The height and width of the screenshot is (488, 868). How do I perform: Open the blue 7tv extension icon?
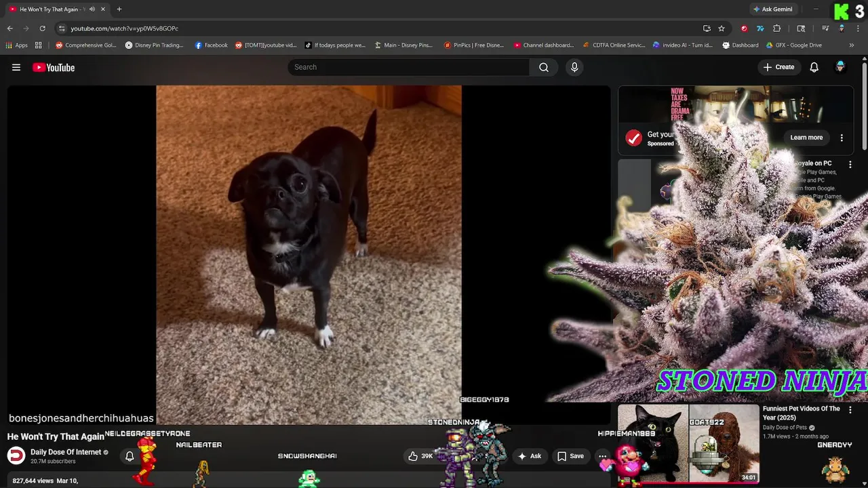[760, 28]
